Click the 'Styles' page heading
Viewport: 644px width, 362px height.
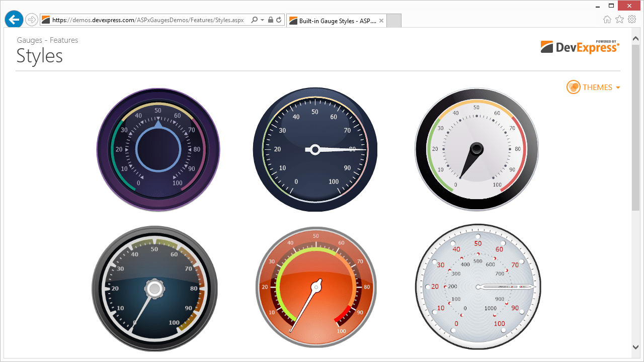pos(40,55)
